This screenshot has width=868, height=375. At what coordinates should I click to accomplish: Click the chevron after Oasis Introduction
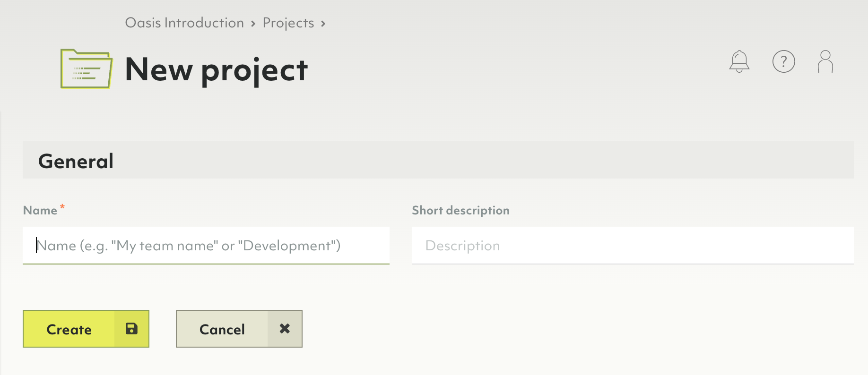click(253, 24)
